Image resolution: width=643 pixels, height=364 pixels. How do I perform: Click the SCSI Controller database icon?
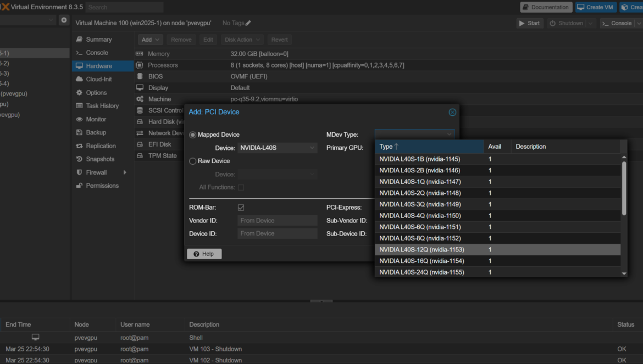click(x=140, y=110)
